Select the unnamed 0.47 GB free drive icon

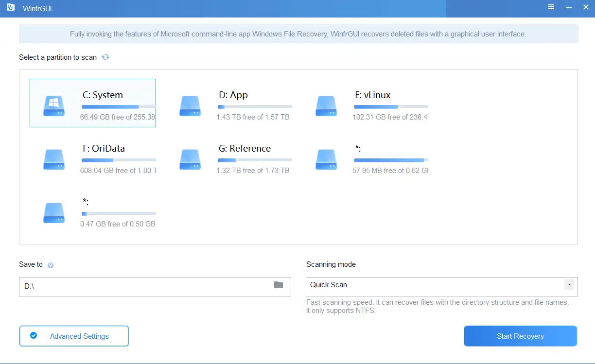pyautogui.click(x=53, y=212)
